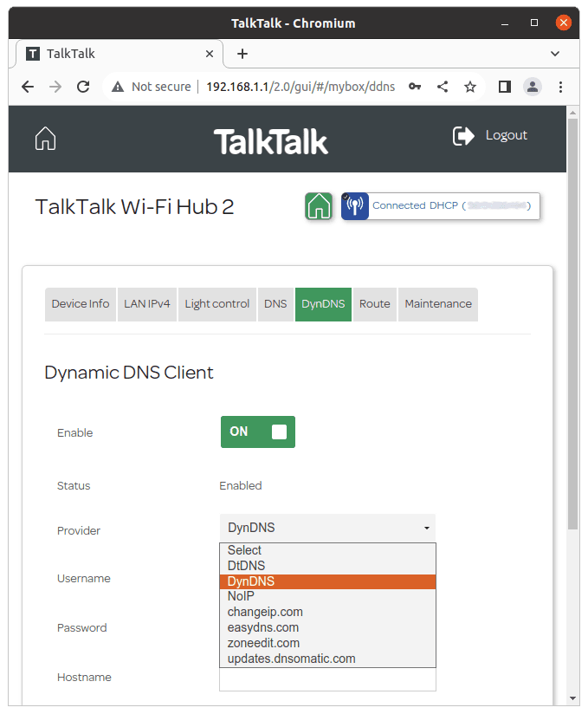Choose DtDNS provider option
Image resolution: width=588 pixels, height=714 pixels.
327,566
